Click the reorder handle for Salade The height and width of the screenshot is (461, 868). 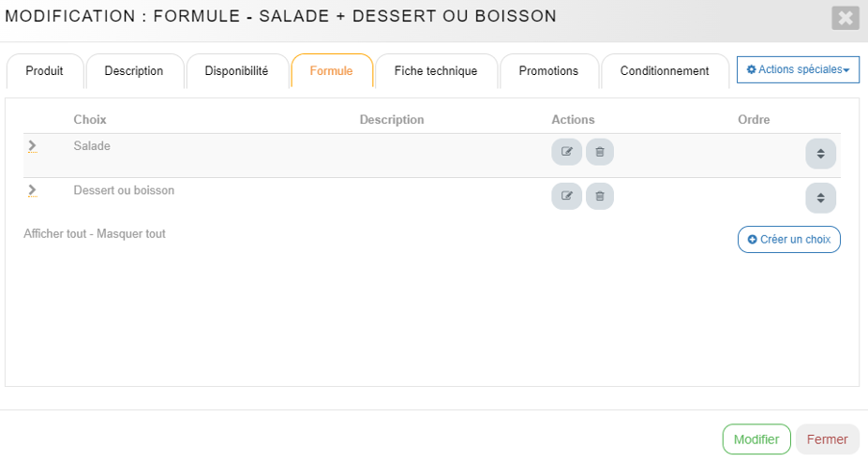point(820,154)
